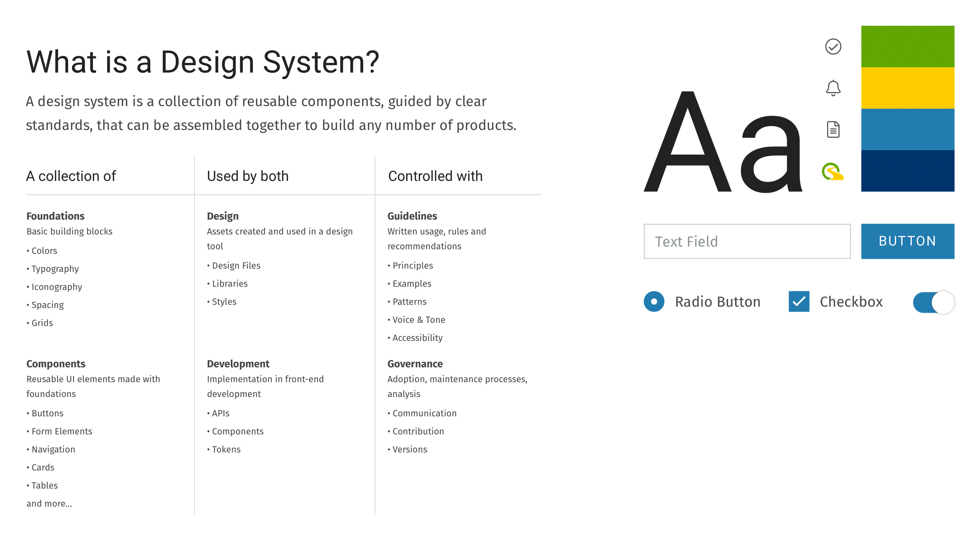The height and width of the screenshot is (535, 980).
Task: Click the 'Controlled with' column header
Action: (435, 176)
